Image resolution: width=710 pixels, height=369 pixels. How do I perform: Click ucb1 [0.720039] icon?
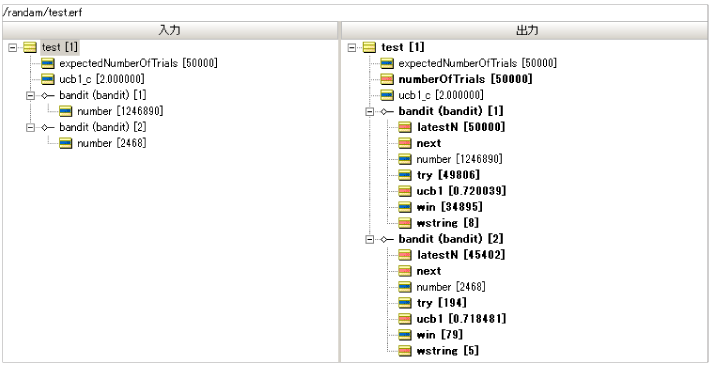405,191
